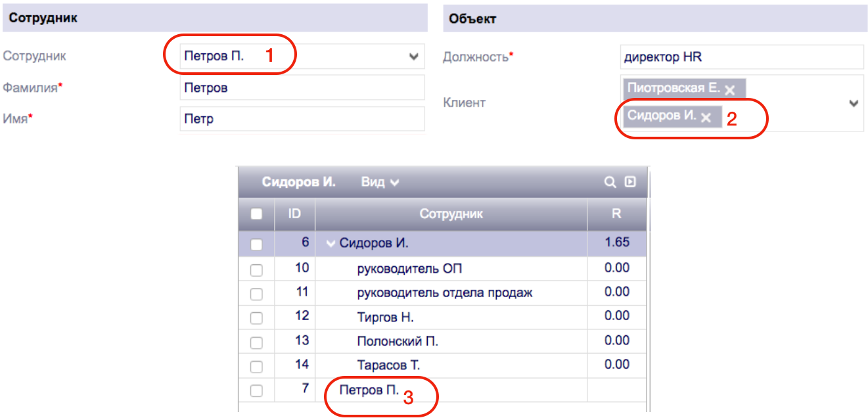This screenshot has width=868, height=420.
Task: Collapse the Сидоров И. tree row
Action: 331,243
